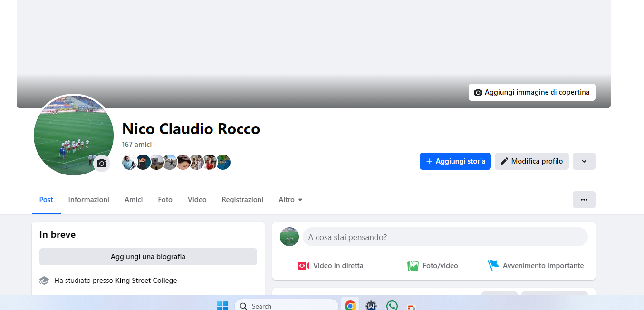
Task: Expand the Altro dropdown tab
Action: point(290,200)
